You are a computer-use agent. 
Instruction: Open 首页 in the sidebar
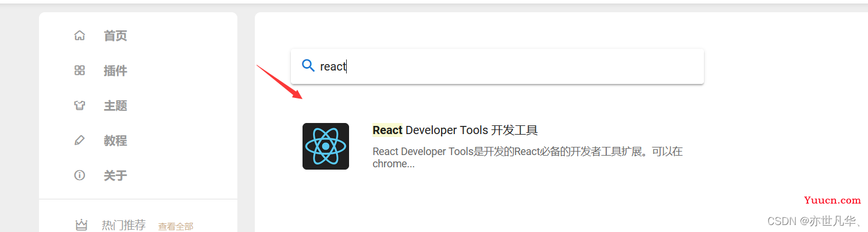pos(115,36)
